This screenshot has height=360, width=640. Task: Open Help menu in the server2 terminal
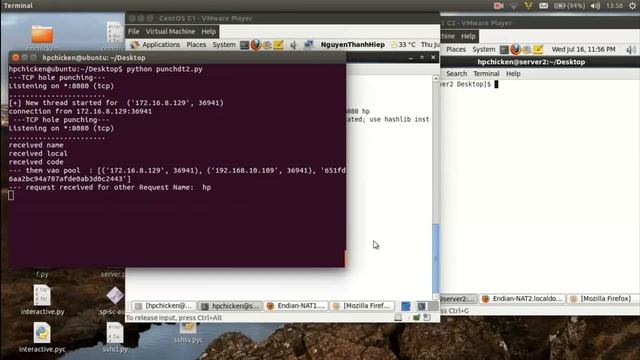point(513,74)
